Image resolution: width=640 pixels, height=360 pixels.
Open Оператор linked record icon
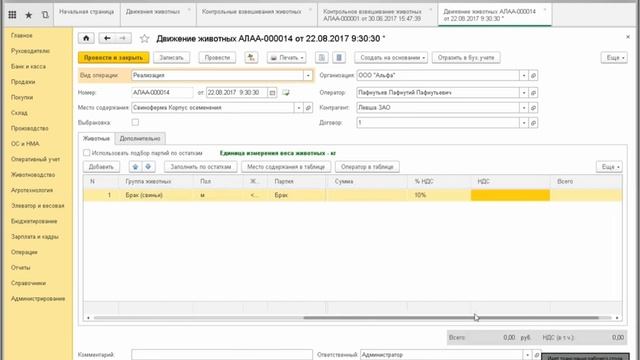(x=533, y=93)
